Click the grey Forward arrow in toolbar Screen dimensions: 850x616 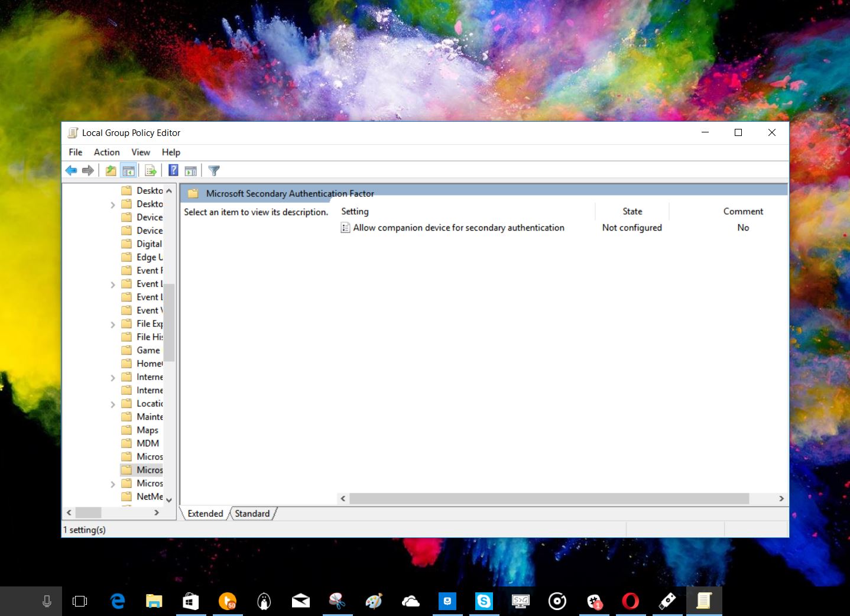click(88, 171)
